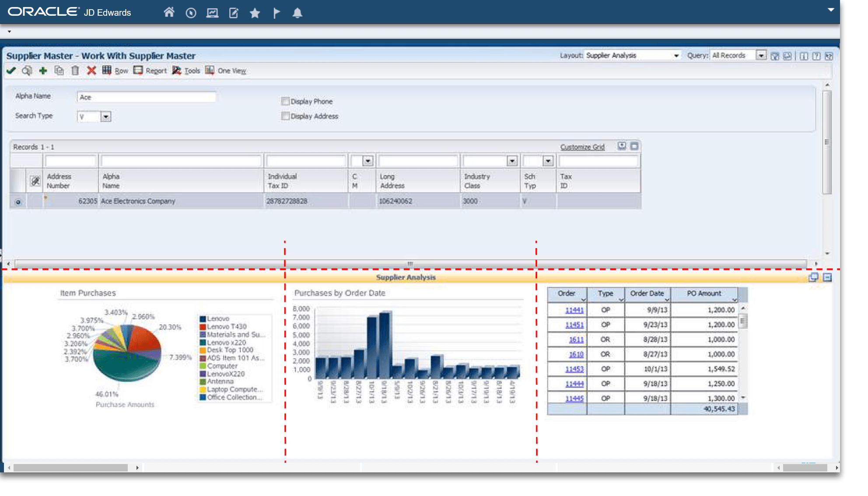The height and width of the screenshot is (496, 868).
Task: Click the orders table vertical scrollbar thumb
Action: click(742, 322)
